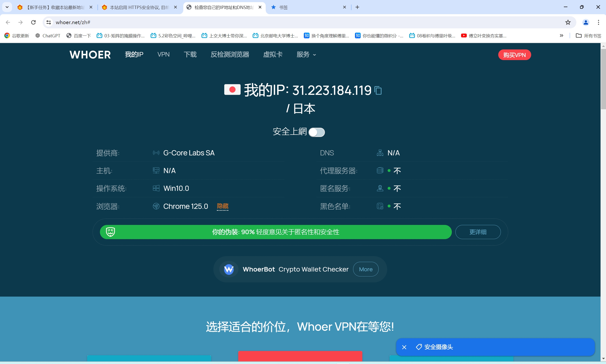Click the green 90% disguise progress bar
Viewport: 606px width, 364px height.
276,232
